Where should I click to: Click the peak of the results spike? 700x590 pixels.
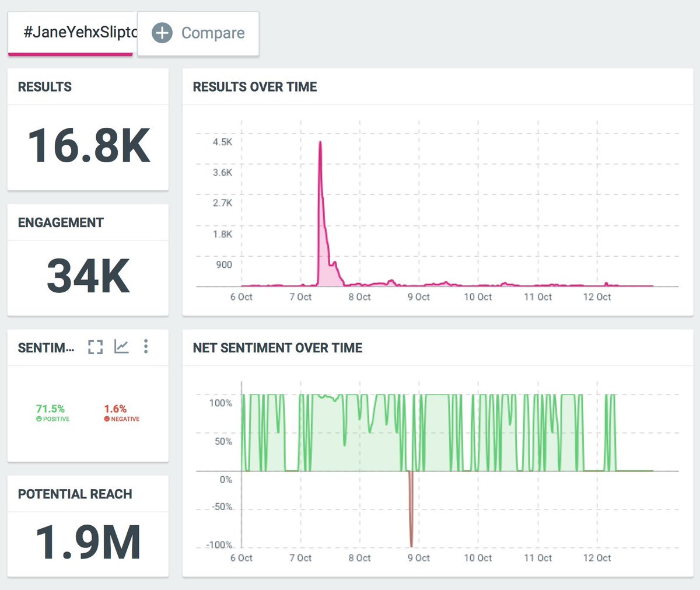(x=320, y=142)
